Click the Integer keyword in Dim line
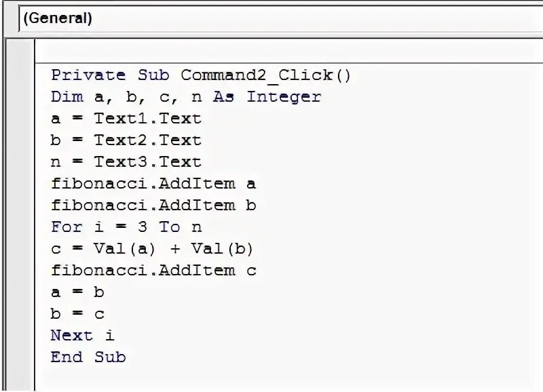This screenshot has width=543, height=392. coord(284,97)
